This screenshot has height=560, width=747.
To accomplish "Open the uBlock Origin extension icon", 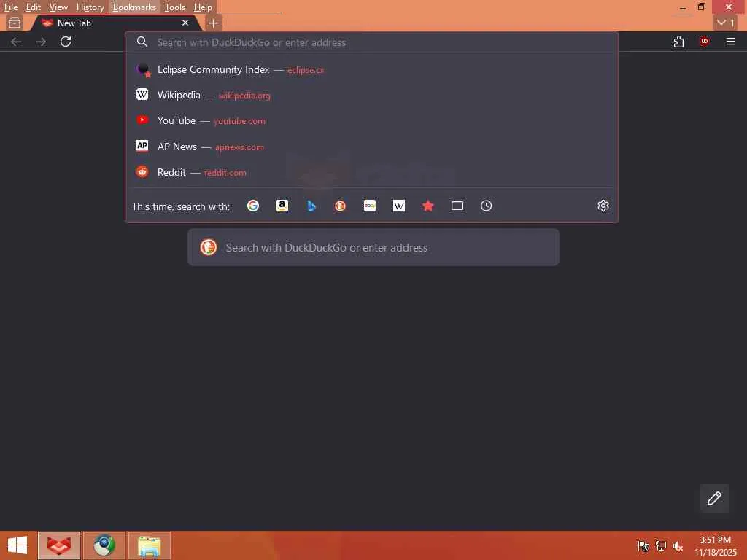I will [704, 42].
